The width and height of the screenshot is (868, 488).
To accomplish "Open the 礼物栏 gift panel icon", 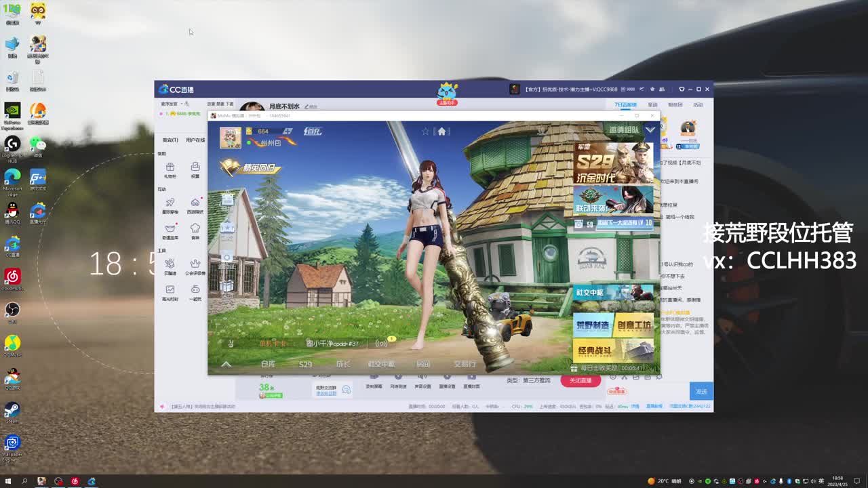I will pyautogui.click(x=170, y=167).
